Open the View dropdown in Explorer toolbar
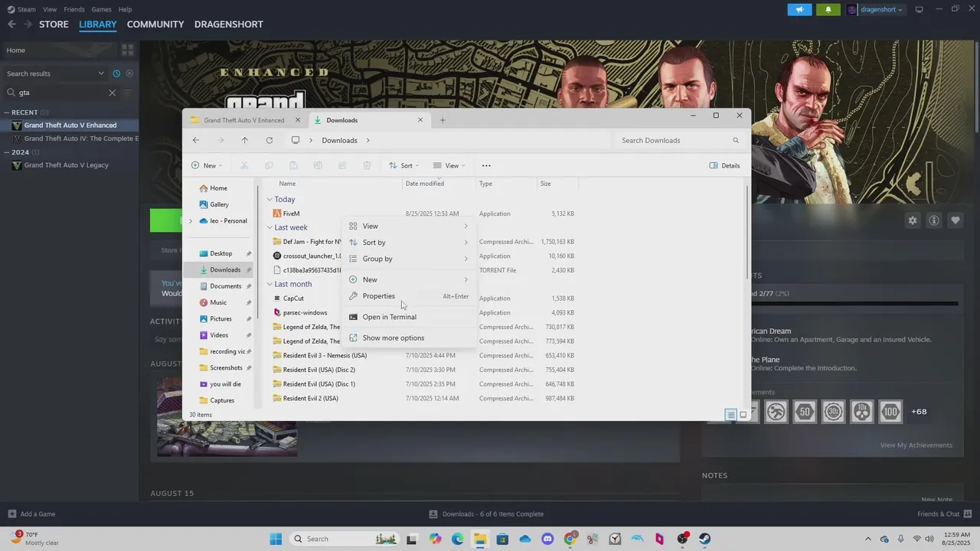Screen dimensions: 980x551 pyautogui.click(x=449, y=165)
